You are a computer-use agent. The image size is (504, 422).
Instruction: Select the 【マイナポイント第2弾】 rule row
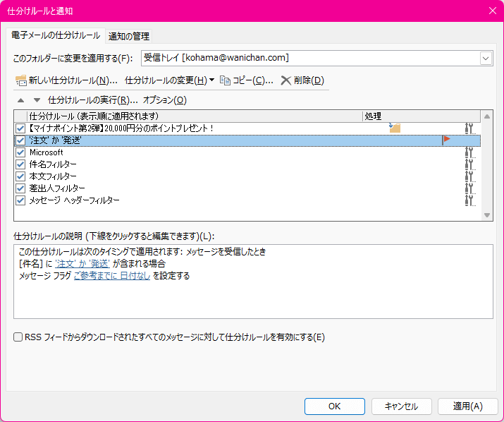(247, 128)
